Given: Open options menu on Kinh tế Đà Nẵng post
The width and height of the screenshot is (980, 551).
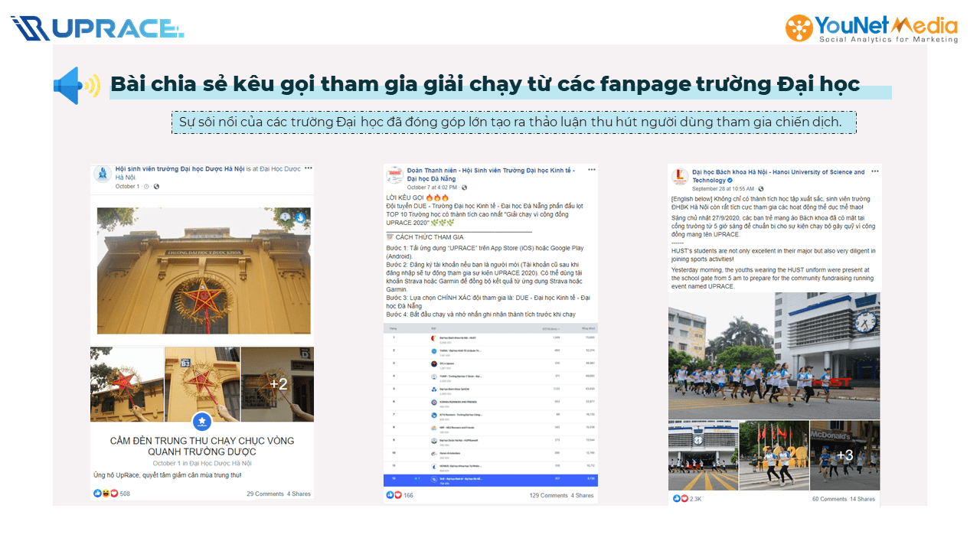Looking at the screenshot, I should (590, 169).
